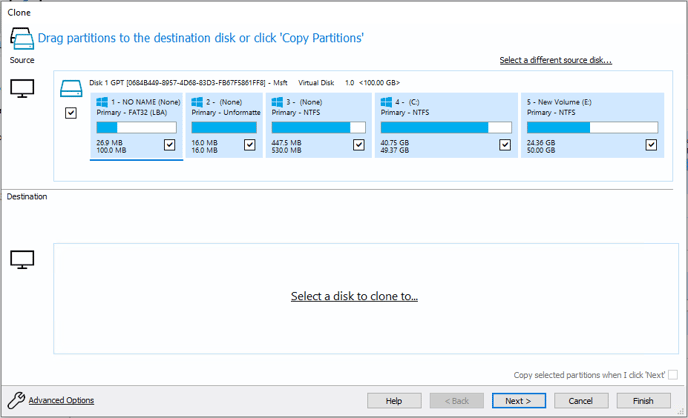
Task: Click the 'Primary - Unformatte' text on partition 2
Action: (x=226, y=112)
